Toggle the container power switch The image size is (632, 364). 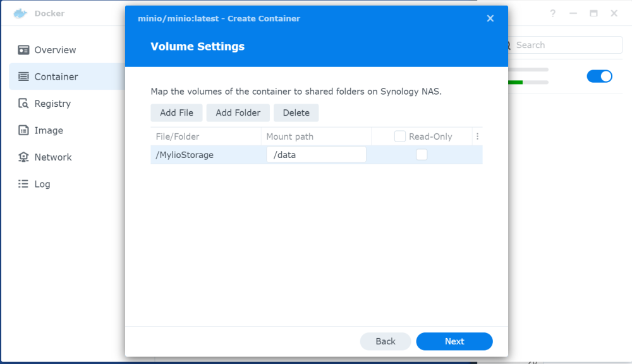click(599, 76)
